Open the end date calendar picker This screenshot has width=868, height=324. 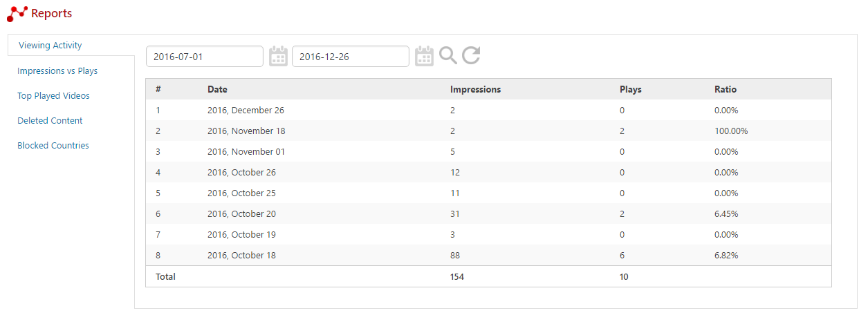tap(424, 56)
